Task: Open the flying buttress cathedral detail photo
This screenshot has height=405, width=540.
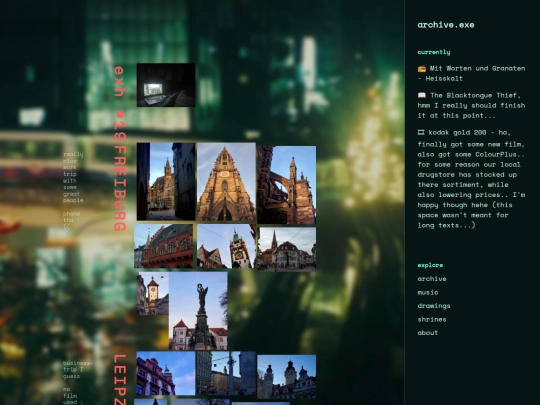Action: click(287, 185)
